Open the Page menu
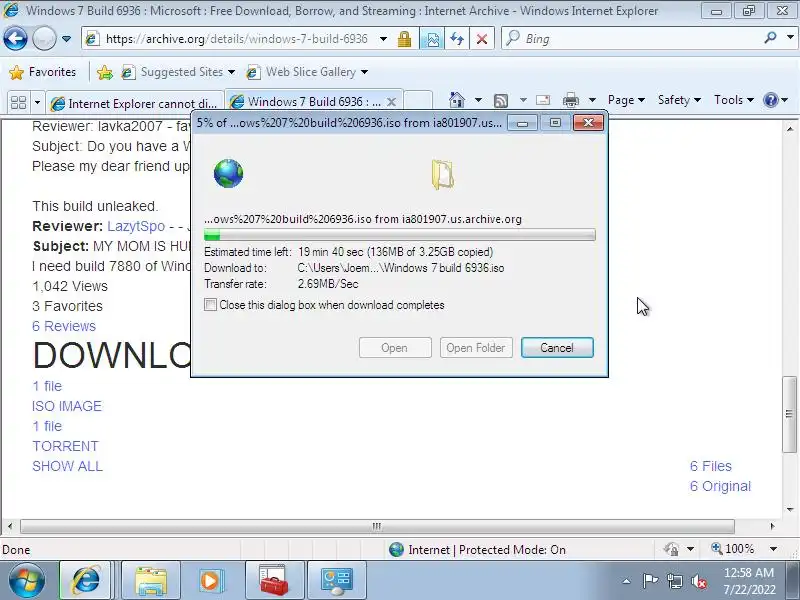The width and height of the screenshot is (800, 600). coord(626,100)
